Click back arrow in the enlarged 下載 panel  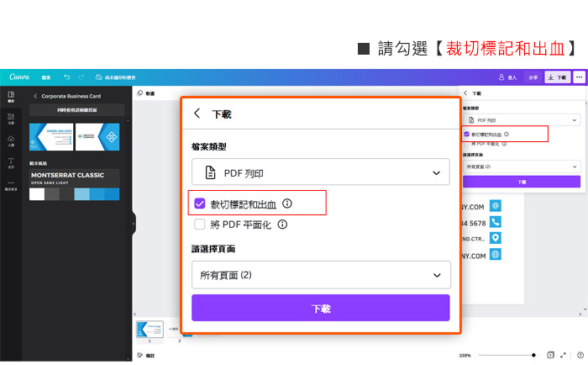point(197,113)
